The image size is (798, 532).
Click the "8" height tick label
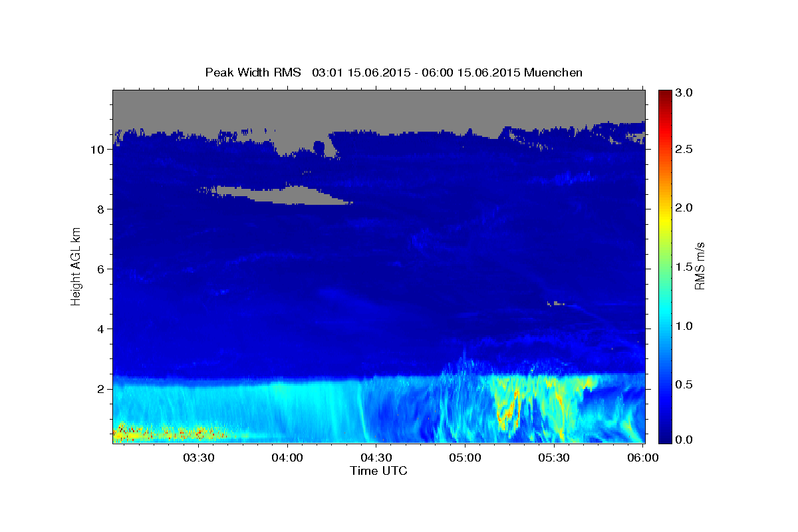point(101,209)
